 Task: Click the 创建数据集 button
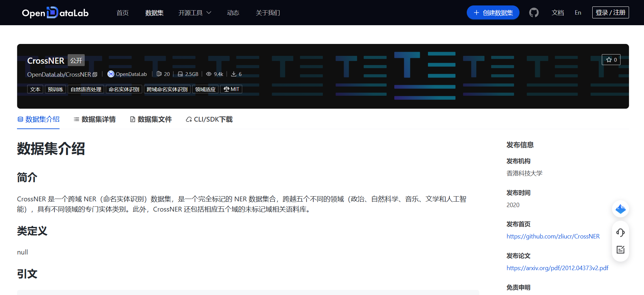point(493,13)
